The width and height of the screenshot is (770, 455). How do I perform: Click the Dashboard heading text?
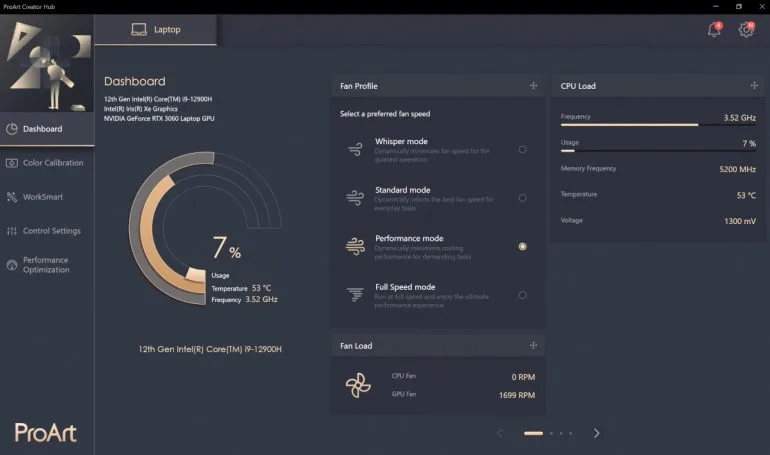[x=135, y=81]
